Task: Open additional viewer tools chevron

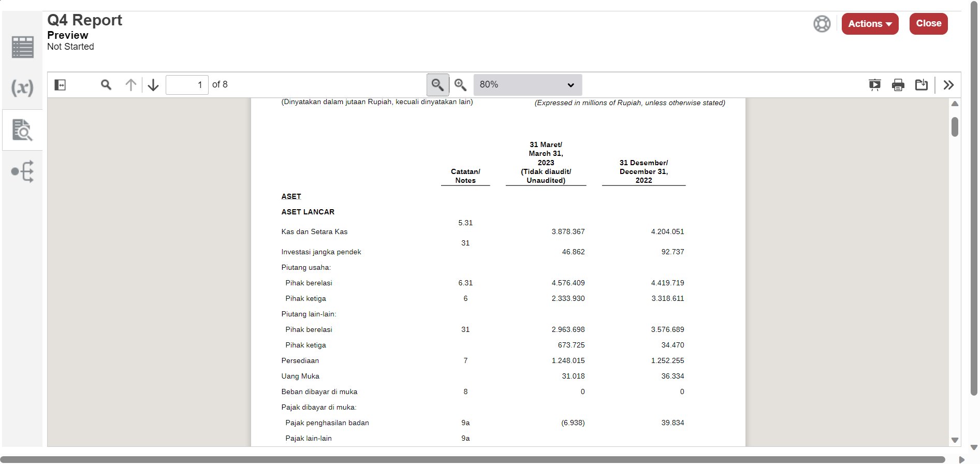Action: point(948,85)
